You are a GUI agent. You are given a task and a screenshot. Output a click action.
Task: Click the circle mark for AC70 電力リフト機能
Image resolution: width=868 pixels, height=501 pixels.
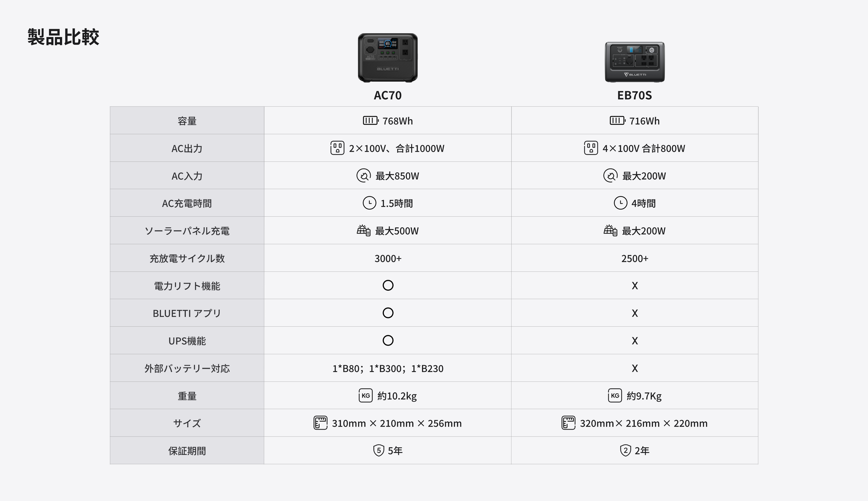[x=388, y=285]
